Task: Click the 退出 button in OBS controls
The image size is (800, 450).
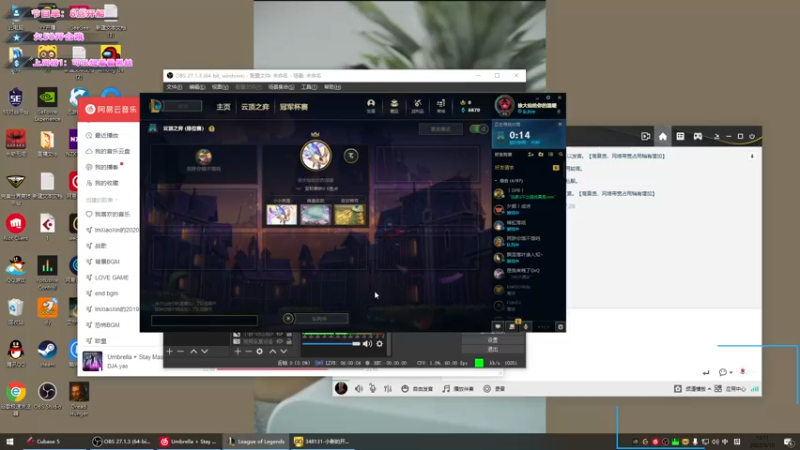Action: (x=492, y=349)
